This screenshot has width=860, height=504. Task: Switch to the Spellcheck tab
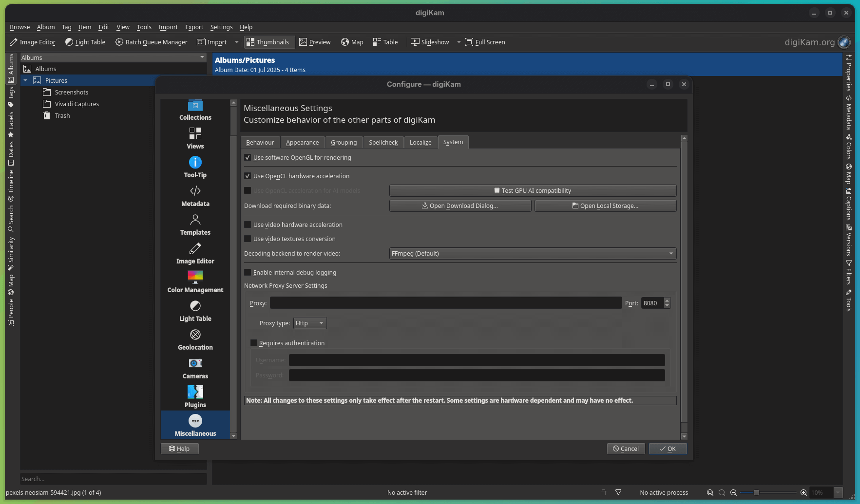coord(383,142)
